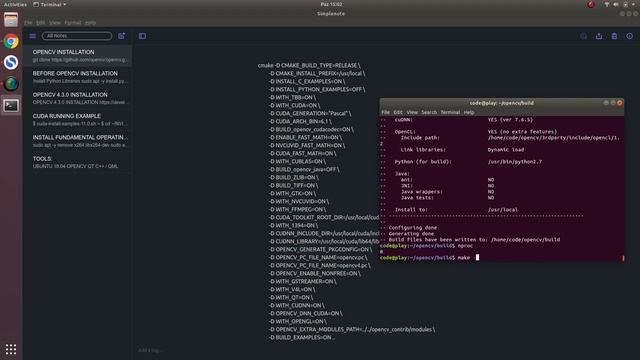The width and height of the screenshot is (640, 360).
Task: Click the -D WITH_CUDA=ON line
Action: point(295,105)
